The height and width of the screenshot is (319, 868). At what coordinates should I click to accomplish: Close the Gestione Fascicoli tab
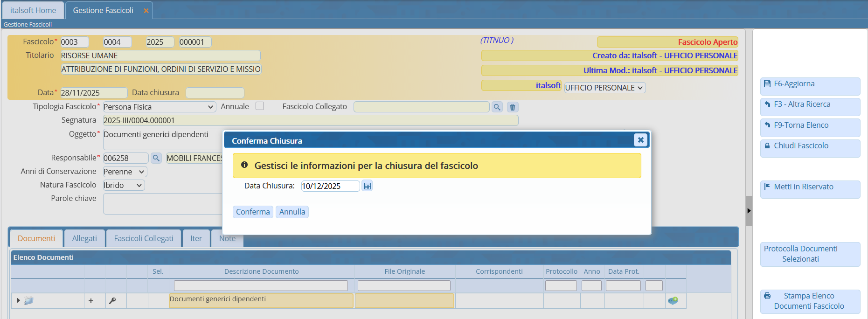coord(146,11)
